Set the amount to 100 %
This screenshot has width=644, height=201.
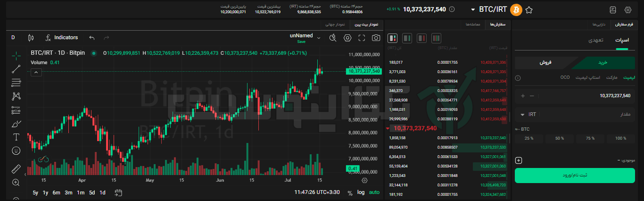pyautogui.click(x=621, y=139)
